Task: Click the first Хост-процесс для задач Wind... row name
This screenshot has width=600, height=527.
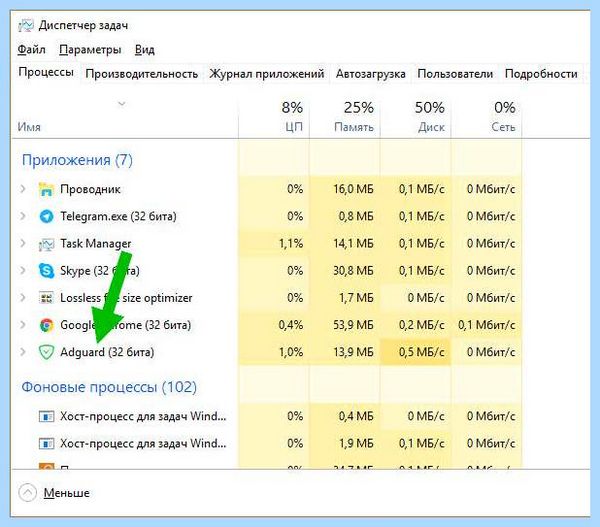Action: pos(143,416)
